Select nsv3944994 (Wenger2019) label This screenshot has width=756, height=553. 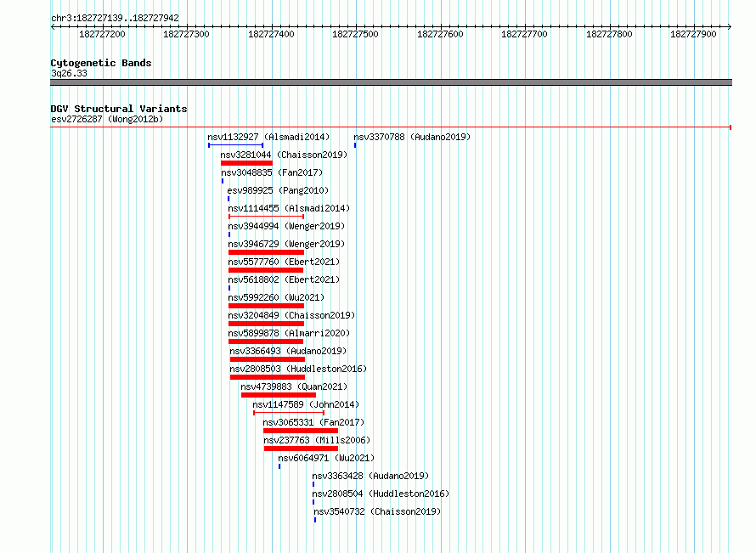click(286, 226)
